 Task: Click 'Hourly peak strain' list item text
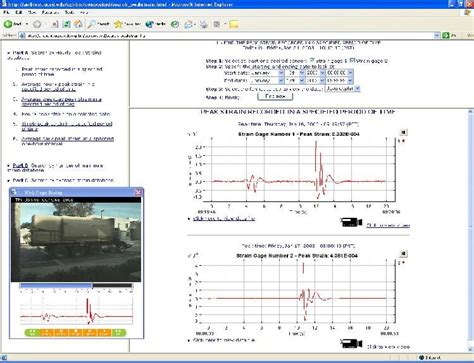(66, 114)
